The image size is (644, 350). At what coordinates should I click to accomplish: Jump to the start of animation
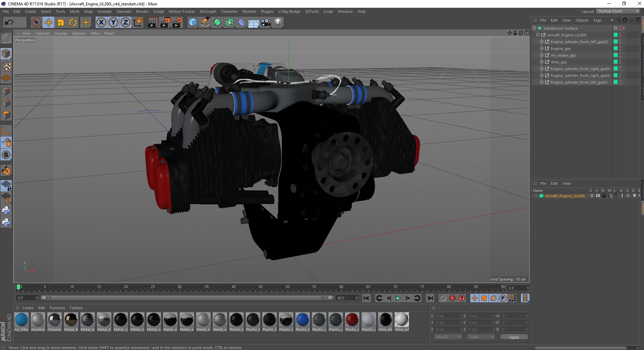[x=367, y=298]
